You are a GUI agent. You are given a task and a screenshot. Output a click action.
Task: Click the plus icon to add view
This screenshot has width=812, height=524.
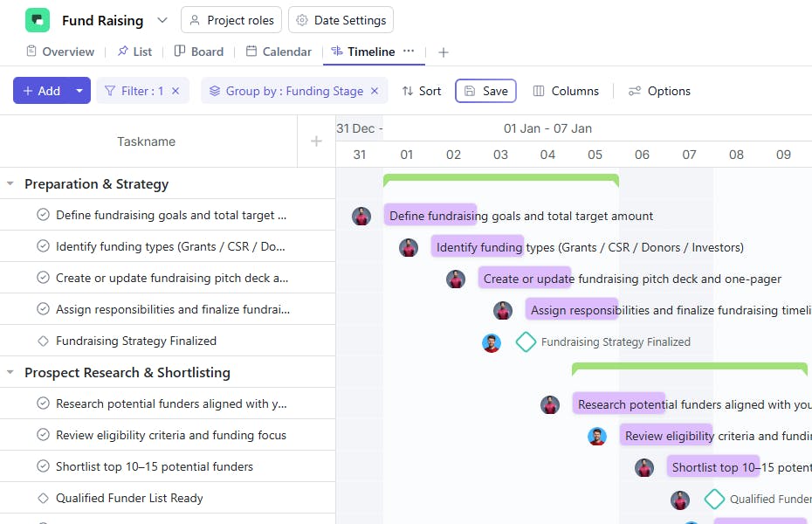(444, 52)
